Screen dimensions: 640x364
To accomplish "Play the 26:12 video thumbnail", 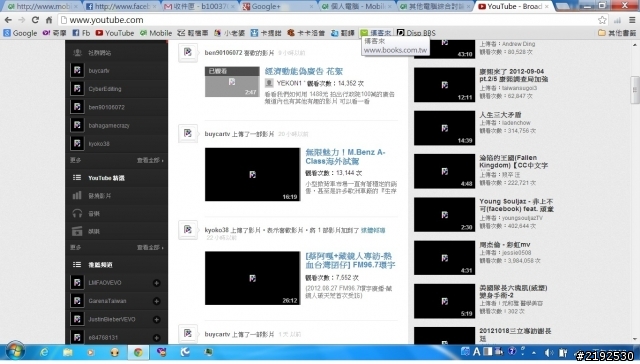I will (252, 278).
